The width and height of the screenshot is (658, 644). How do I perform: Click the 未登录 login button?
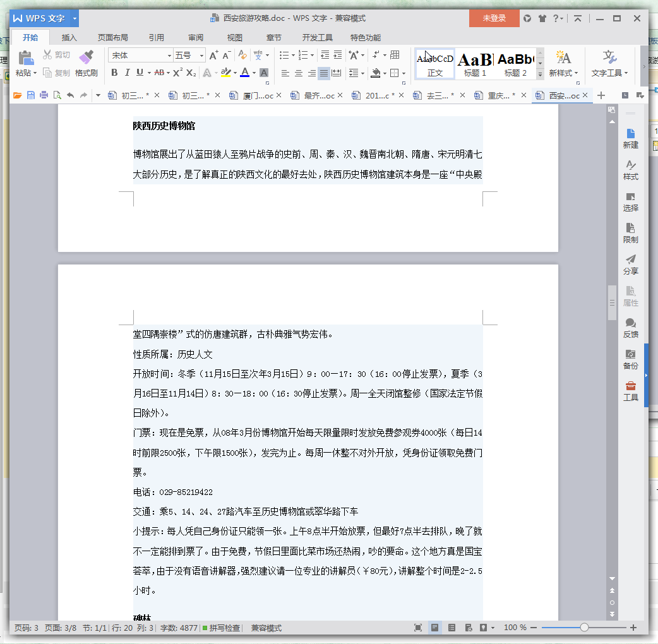[x=494, y=18]
